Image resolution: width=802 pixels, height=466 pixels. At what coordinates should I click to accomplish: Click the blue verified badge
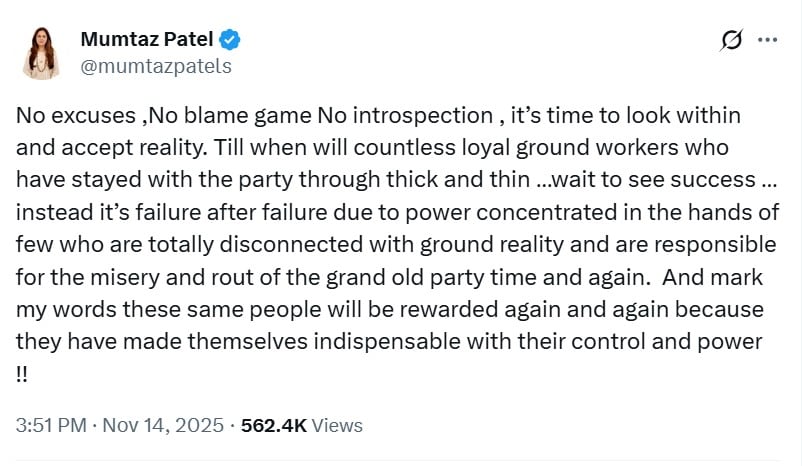[x=230, y=41]
